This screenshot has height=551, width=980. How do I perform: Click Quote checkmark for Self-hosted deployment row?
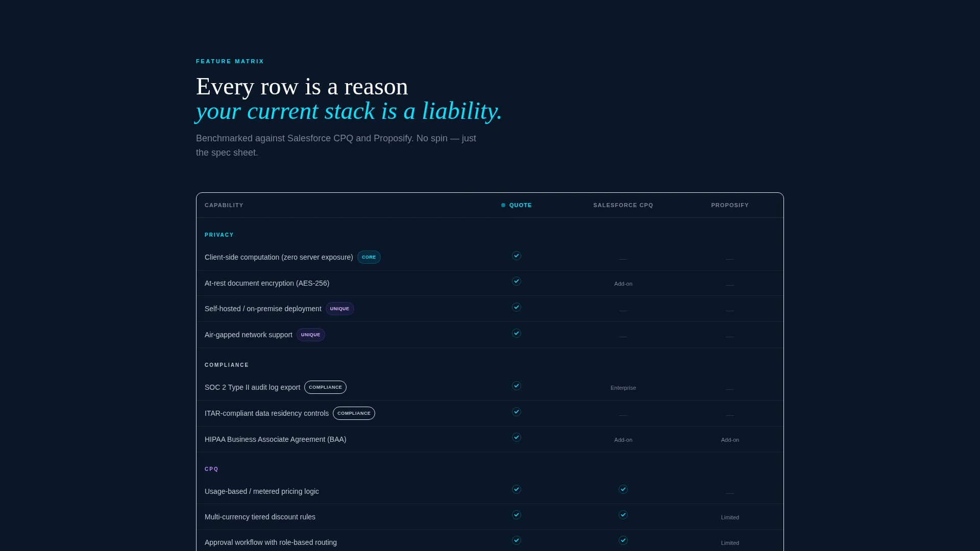click(x=517, y=307)
